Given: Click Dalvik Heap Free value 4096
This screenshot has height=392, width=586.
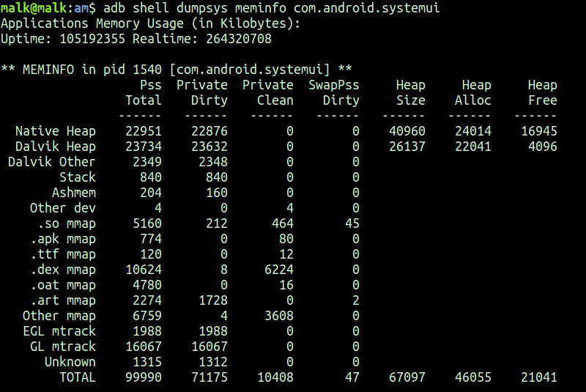Looking at the screenshot, I should click(x=543, y=147).
